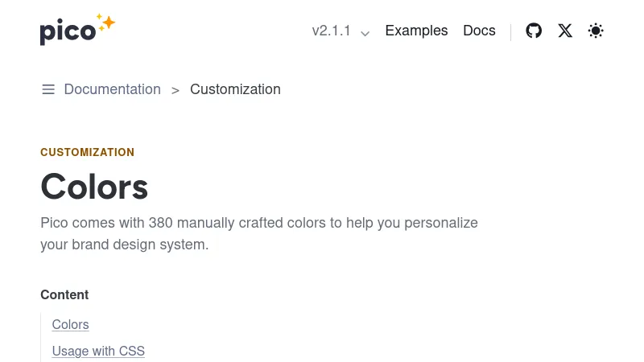Go to the Examples page
Screen dimensions: 644x362
tap(416, 31)
